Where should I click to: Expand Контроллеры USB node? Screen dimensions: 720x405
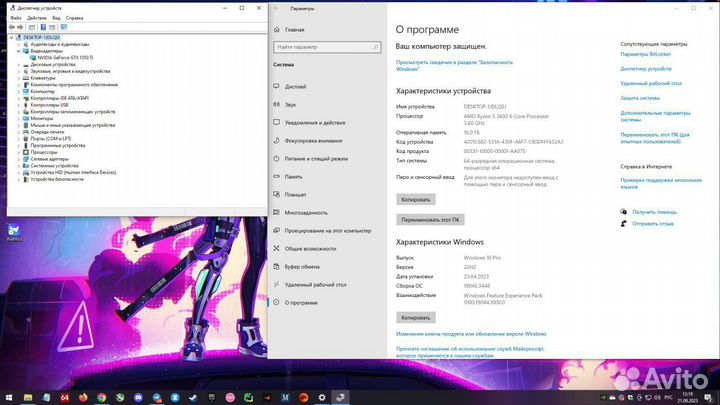pyautogui.click(x=19, y=105)
